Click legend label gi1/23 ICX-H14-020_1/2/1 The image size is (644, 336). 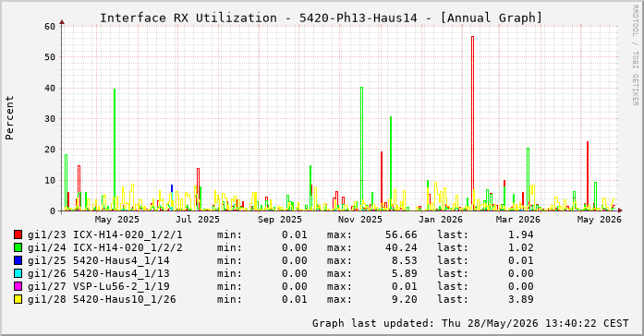tap(105, 234)
